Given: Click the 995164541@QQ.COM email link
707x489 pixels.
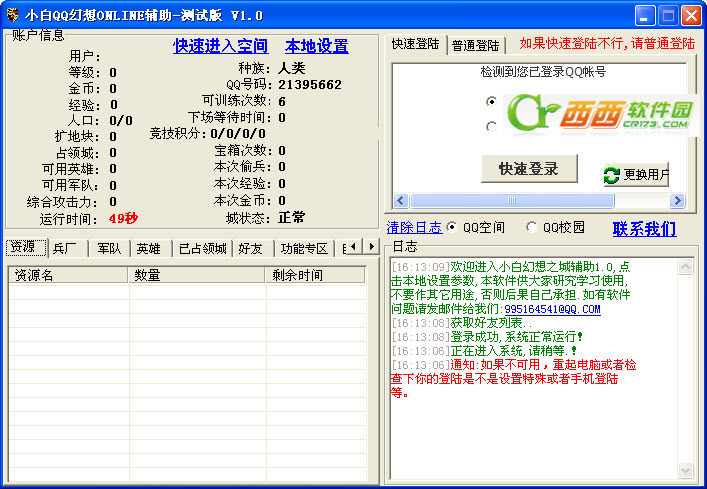Looking at the screenshot, I should [x=552, y=309].
